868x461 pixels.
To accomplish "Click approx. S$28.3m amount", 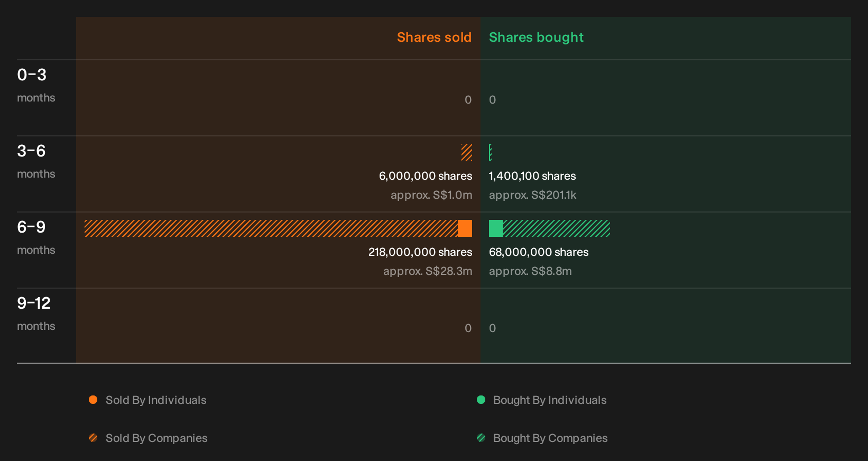I will pyautogui.click(x=428, y=271).
